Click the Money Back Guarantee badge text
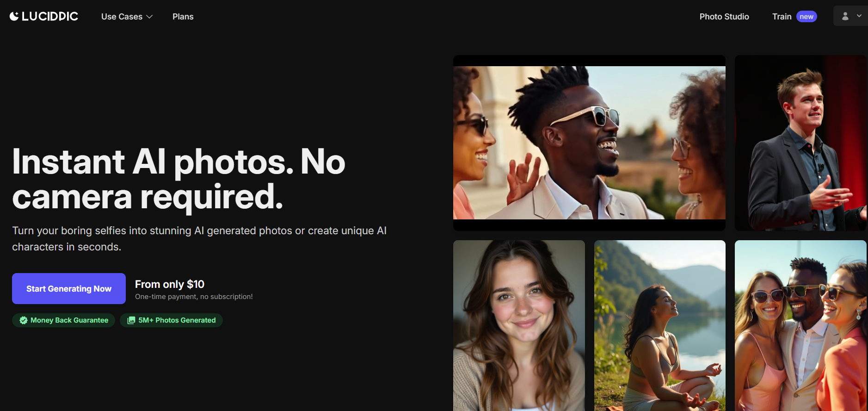Image resolution: width=868 pixels, height=411 pixels. pyautogui.click(x=69, y=320)
